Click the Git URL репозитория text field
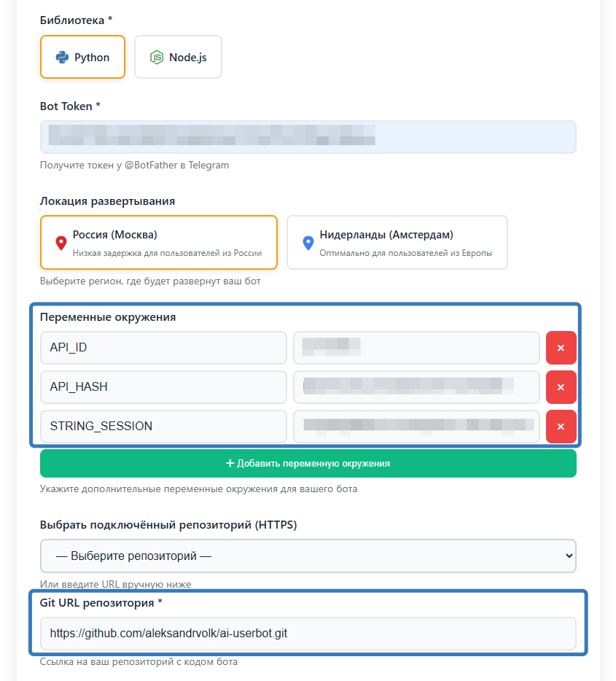Image resolution: width=616 pixels, height=681 pixels. [308, 634]
